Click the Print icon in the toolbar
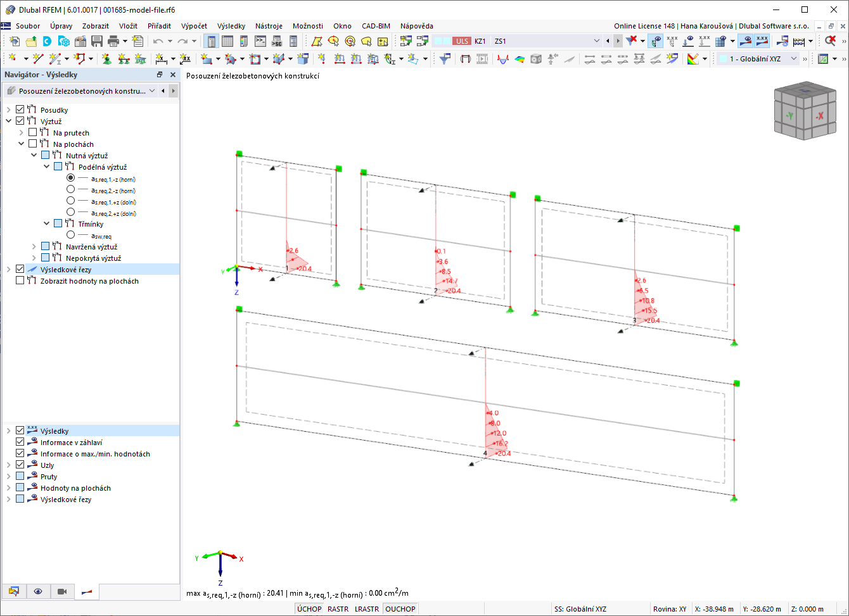 tap(113, 41)
